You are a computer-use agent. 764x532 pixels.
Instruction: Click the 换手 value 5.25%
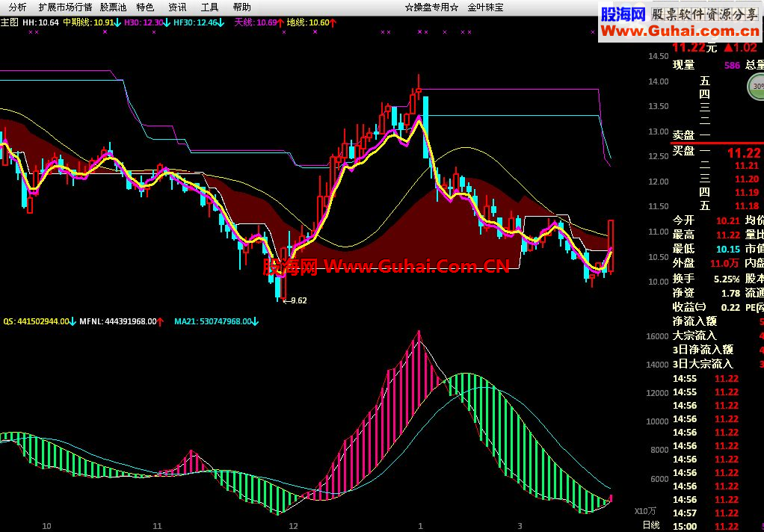pyautogui.click(x=727, y=279)
